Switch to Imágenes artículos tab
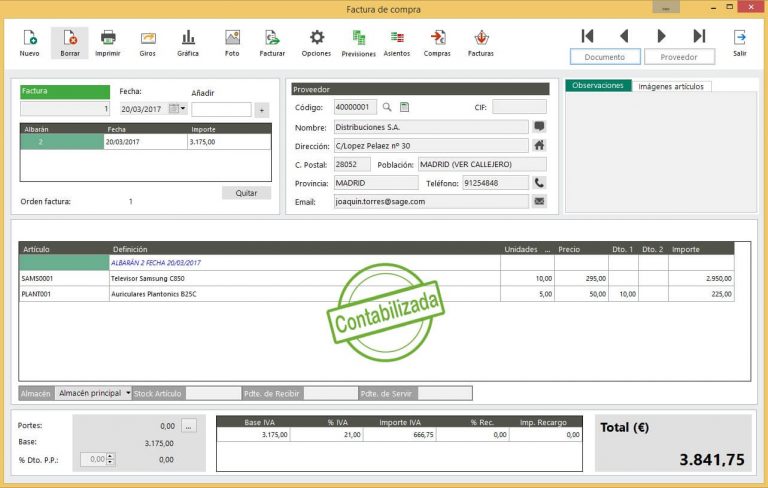The height and width of the screenshot is (488, 768). [x=670, y=87]
